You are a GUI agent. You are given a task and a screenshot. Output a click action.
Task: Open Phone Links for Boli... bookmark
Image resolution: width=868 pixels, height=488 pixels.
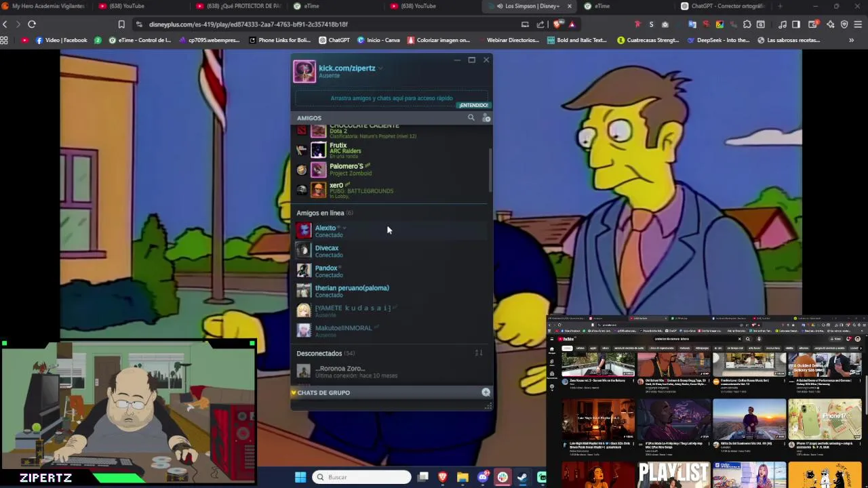pyautogui.click(x=279, y=40)
